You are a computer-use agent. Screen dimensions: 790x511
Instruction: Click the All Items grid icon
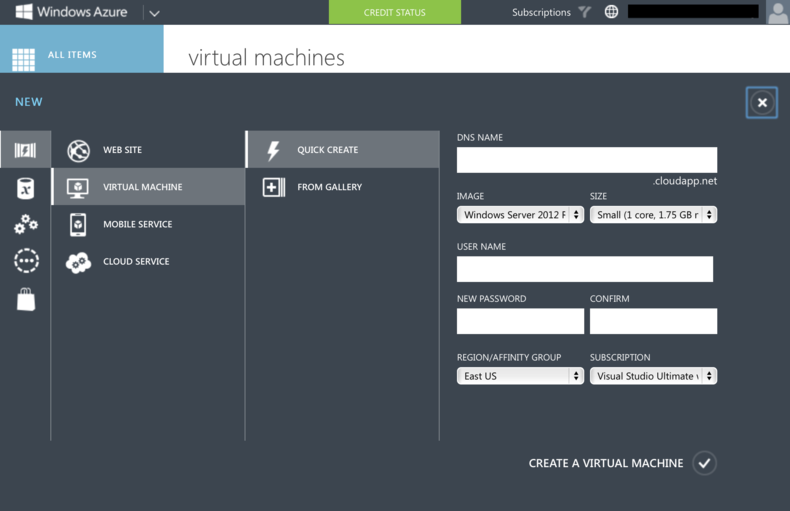[x=23, y=59]
